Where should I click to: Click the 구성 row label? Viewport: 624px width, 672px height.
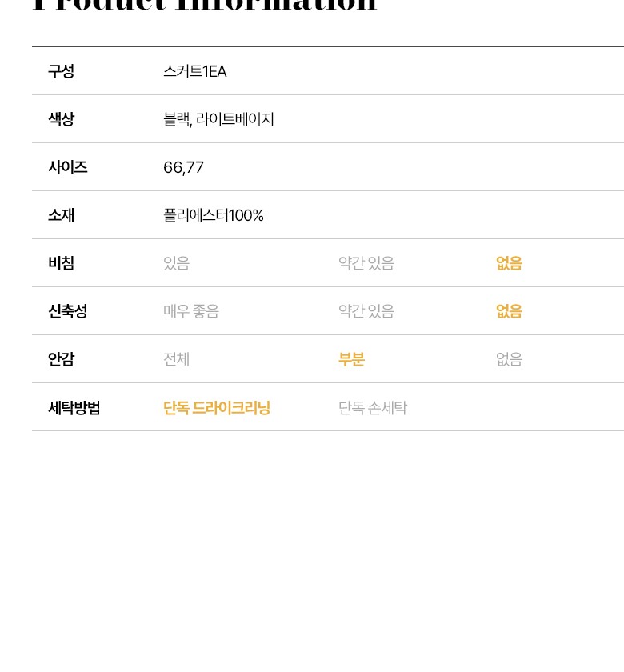tap(61, 71)
